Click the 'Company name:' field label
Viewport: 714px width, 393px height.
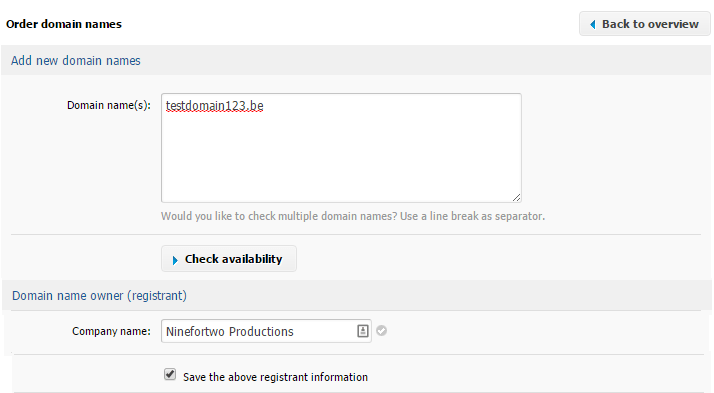(111, 331)
